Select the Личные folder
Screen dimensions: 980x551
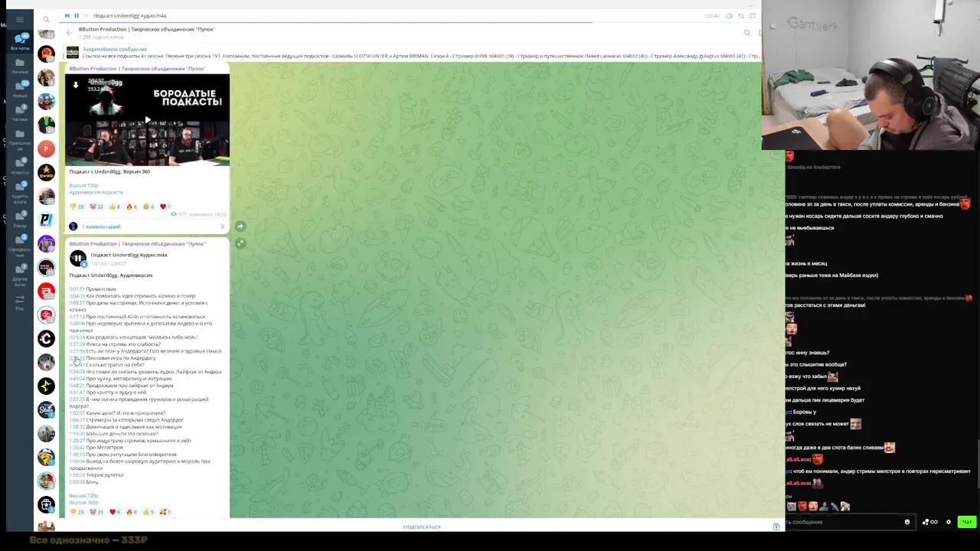pyautogui.click(x=20, y=66)
